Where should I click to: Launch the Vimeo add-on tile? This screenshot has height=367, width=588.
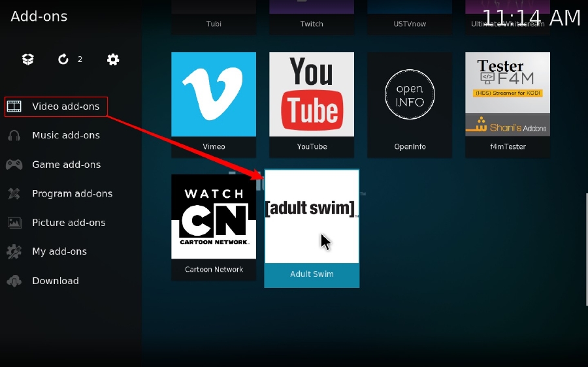pos(214,104)
